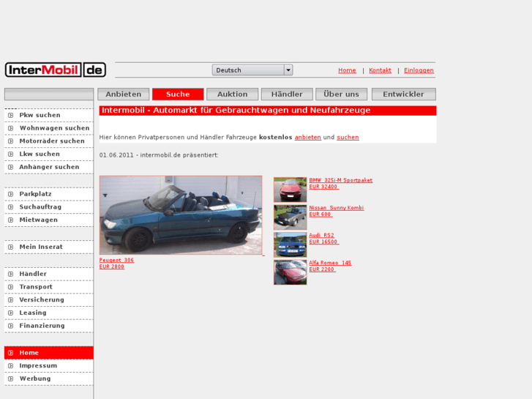The image size is (532, 399).
Task: Click arrow icon beside Parkplatz
Action: 10,194
